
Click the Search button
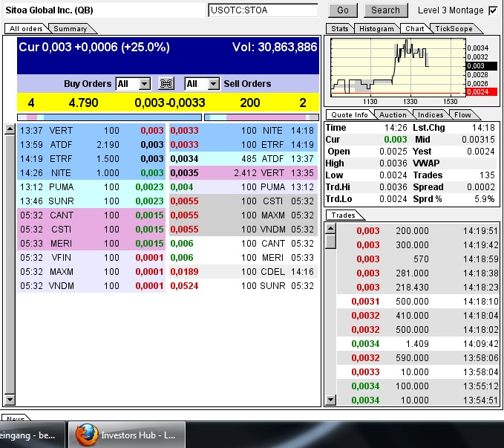point(385,10)
